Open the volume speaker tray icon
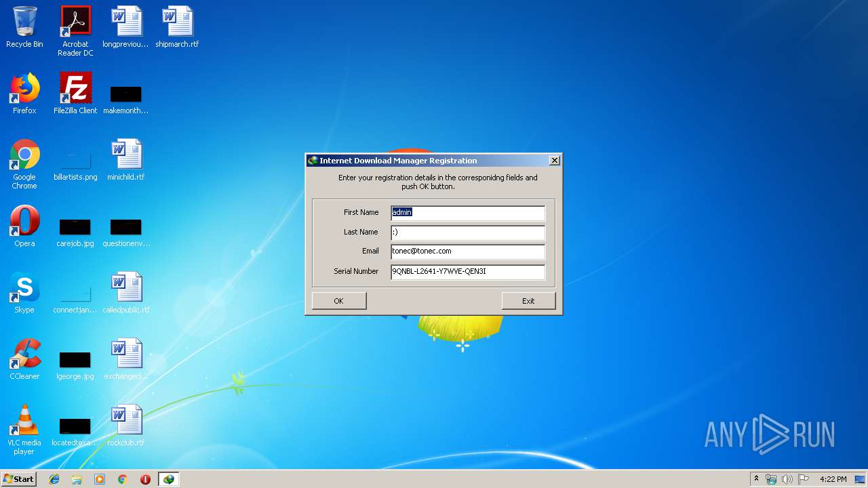 787,479
